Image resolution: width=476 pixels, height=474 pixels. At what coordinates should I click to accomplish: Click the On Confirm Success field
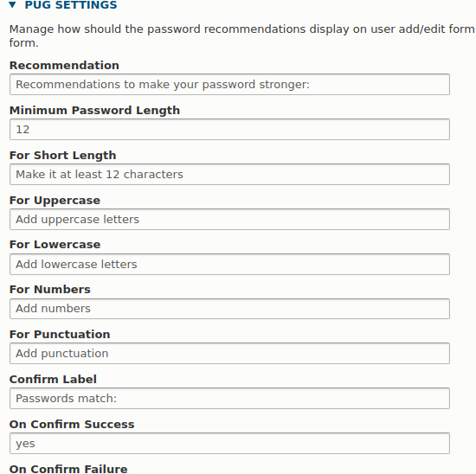229,444
